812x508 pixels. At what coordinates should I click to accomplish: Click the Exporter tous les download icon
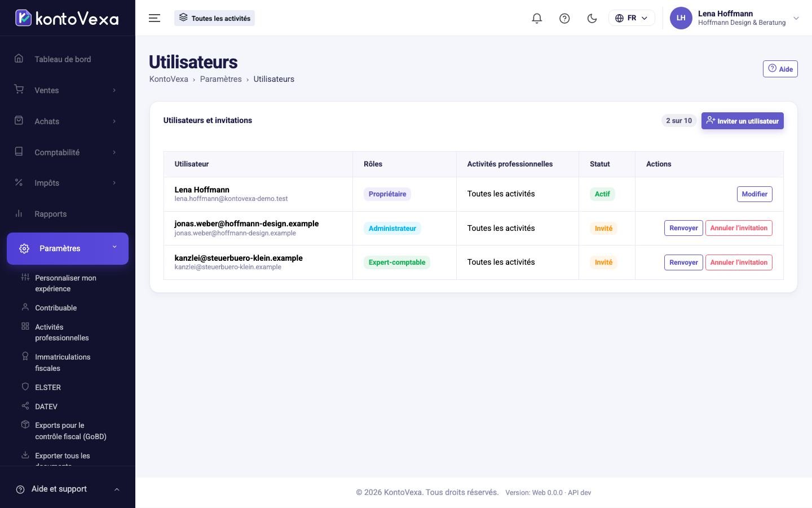(x=25, y=455)
